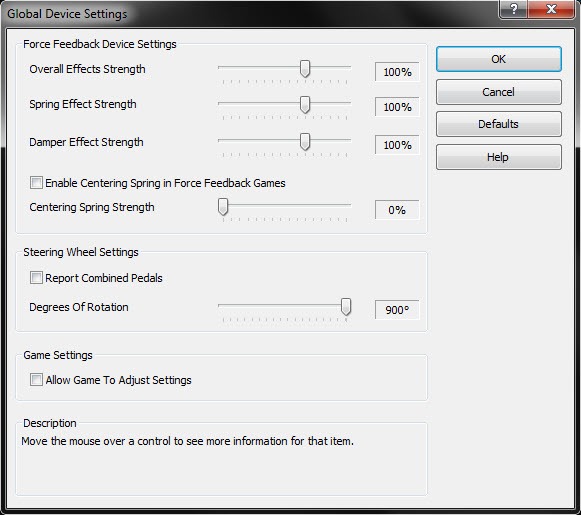Click the Damper Effect Strength percentage field
The height and width of the screenshot is (515, 581).
[397, 145]
